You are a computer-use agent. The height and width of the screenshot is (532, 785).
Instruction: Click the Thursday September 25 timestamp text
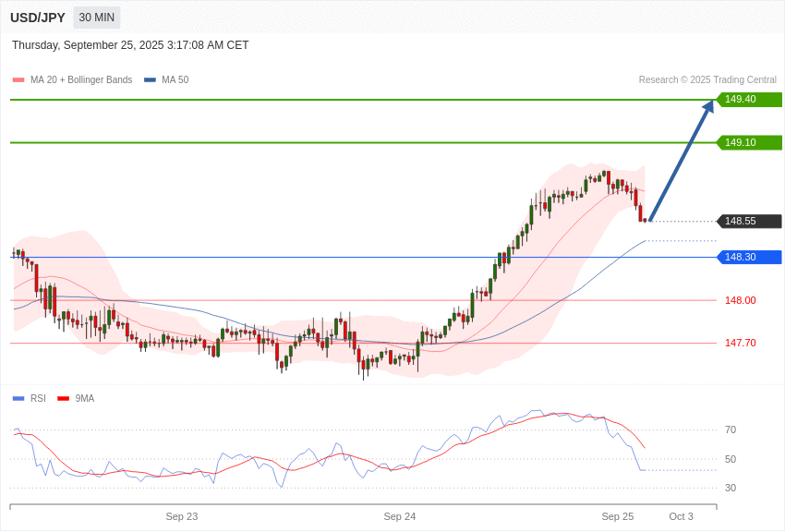(x=130, y=45)
